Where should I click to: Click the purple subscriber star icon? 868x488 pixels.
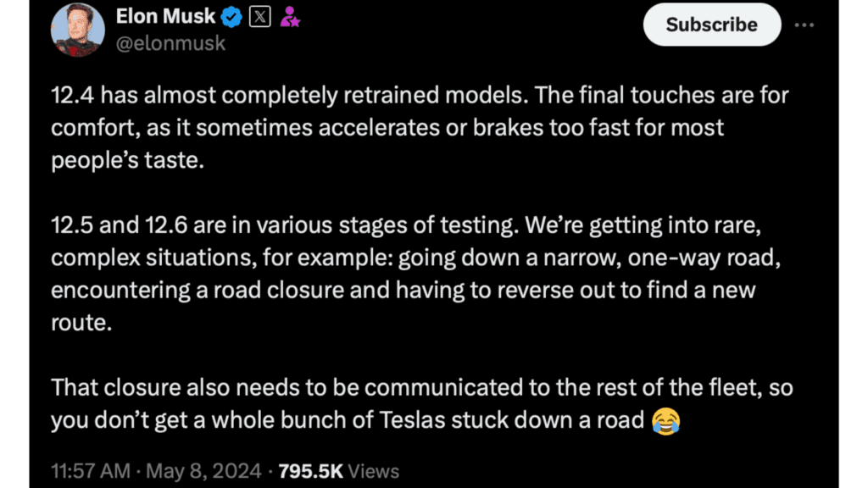click(290, 15)
